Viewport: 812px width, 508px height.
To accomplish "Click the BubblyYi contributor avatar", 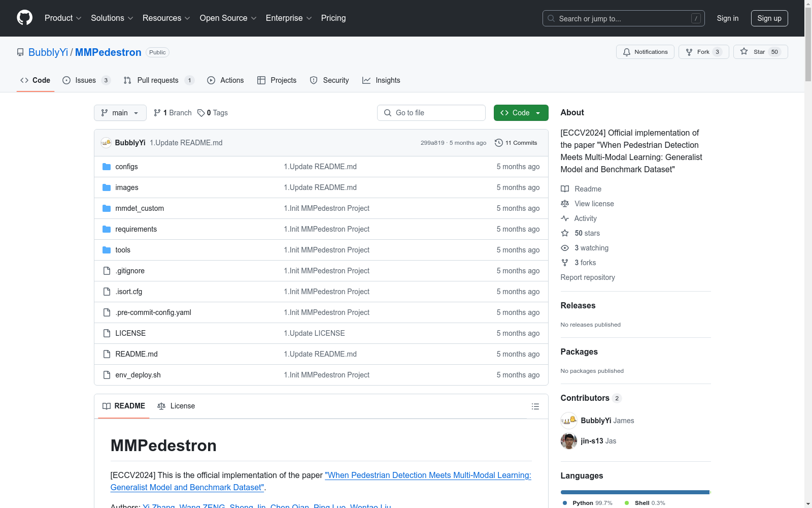I will pyautogui.click(x=569, y=421).
